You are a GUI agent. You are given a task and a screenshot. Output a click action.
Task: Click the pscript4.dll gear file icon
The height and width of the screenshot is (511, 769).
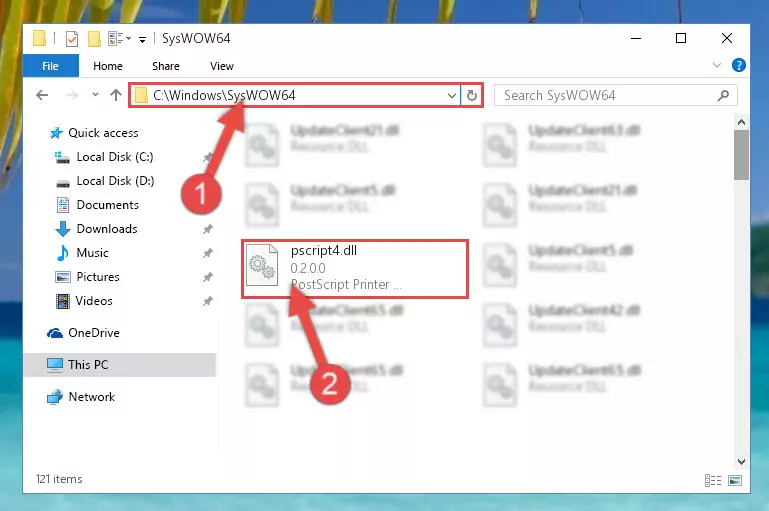tap(262, 266)
